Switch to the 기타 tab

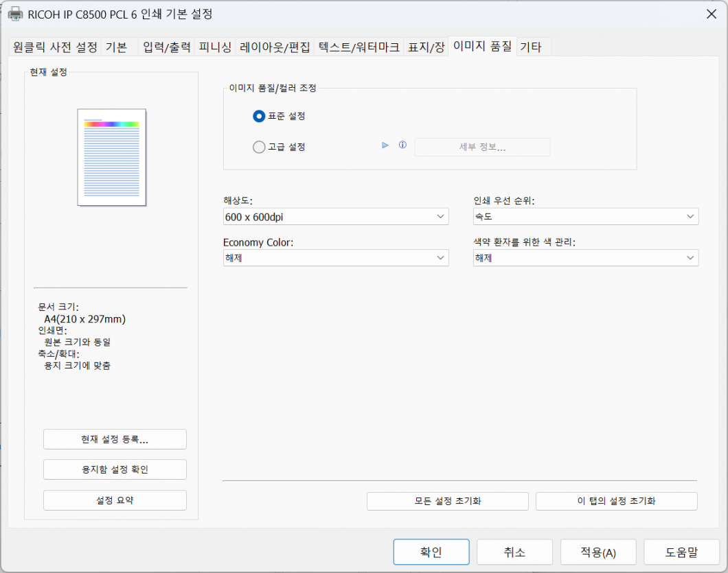tap(530, 47)
